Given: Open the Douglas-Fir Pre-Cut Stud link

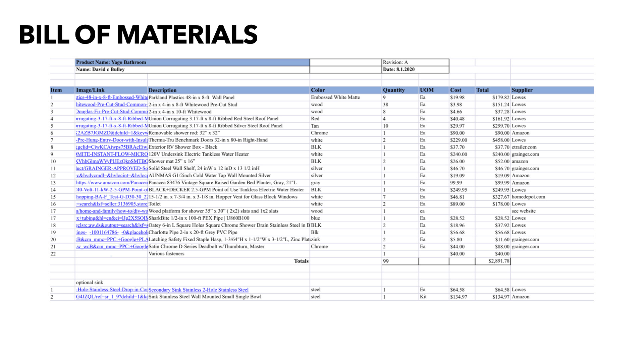Looking at the screenshot, I should point(112,112).
